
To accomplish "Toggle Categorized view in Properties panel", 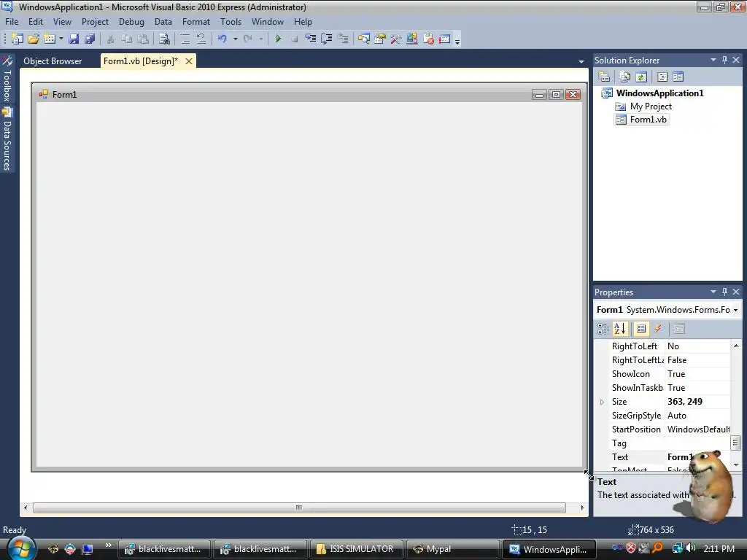I will [x=603, y=329].
